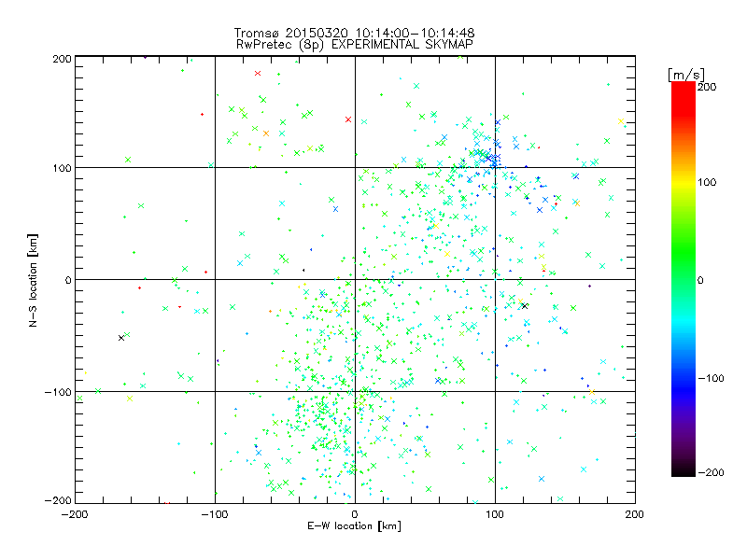The width and height of the screenshot is (747, 560).
Task: Click the x-axis tick label '-100'
Action: click(x=215, y=514)
